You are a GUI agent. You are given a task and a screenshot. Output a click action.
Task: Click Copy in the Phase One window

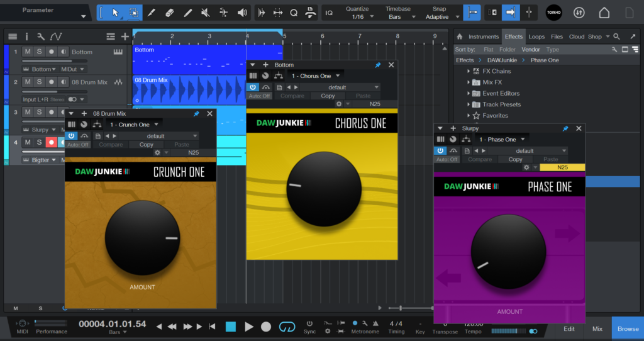click(515, 159)
